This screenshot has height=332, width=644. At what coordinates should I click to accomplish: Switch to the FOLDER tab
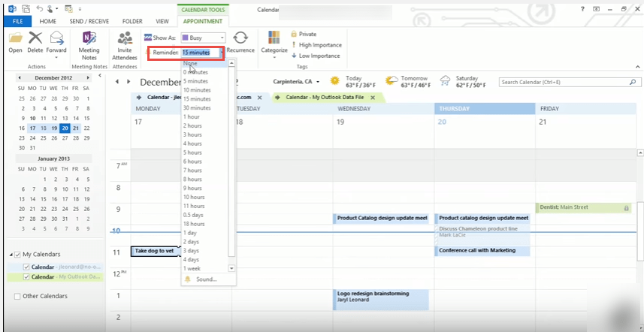point(132,21)
